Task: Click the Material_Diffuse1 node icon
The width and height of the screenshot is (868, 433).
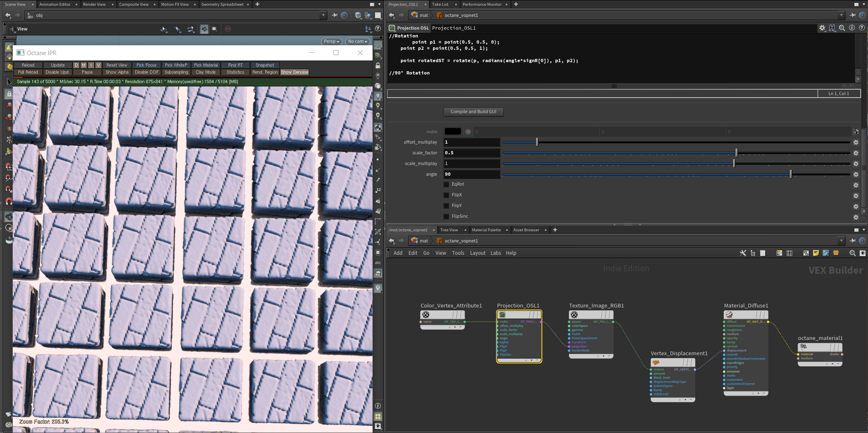Action: pos(729,315)
